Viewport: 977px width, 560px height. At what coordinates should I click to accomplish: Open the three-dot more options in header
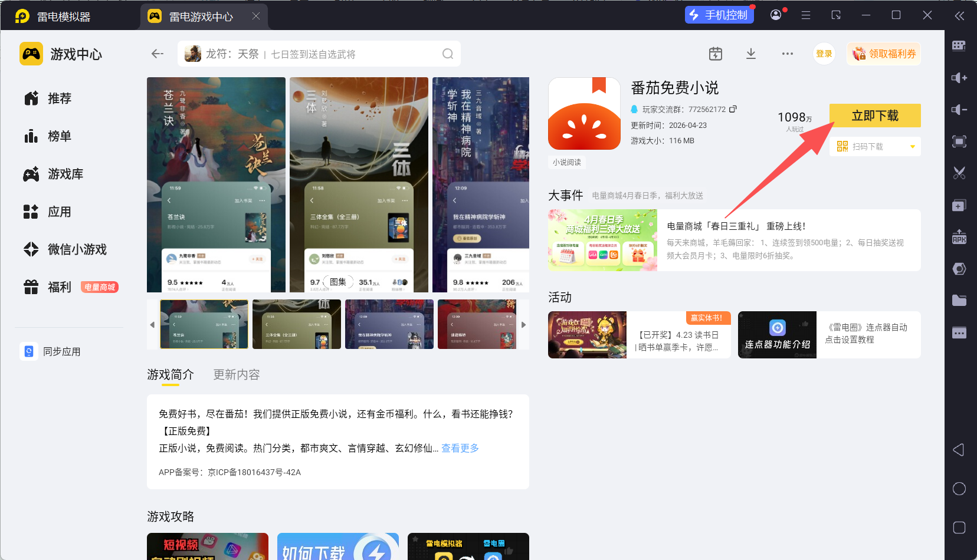click(788, 54)
